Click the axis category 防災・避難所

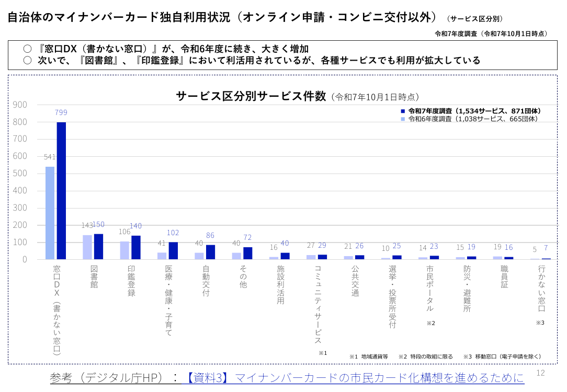point(467,289)
